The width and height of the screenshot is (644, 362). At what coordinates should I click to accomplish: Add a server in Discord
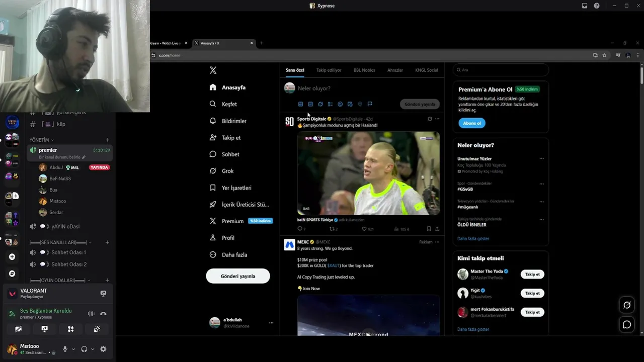12,256
